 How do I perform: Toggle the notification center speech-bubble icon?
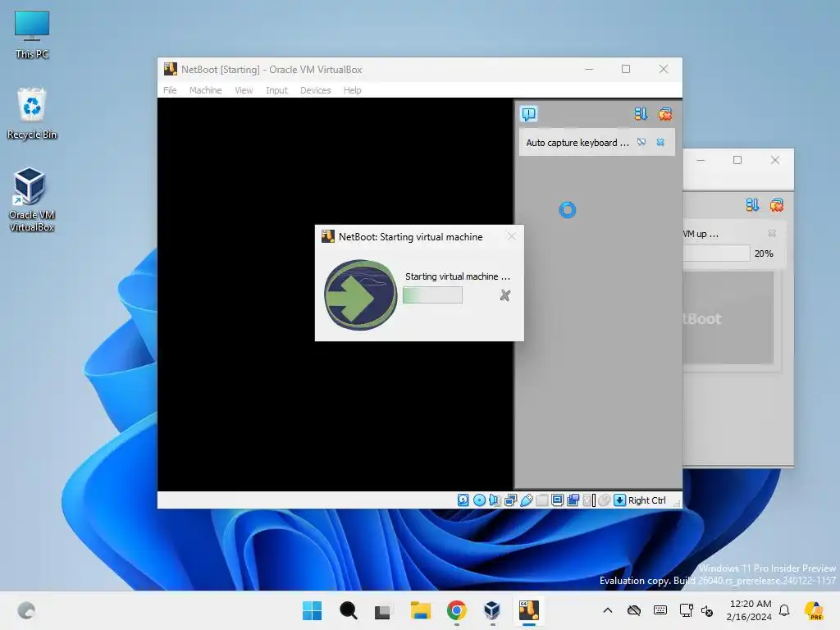528,113
